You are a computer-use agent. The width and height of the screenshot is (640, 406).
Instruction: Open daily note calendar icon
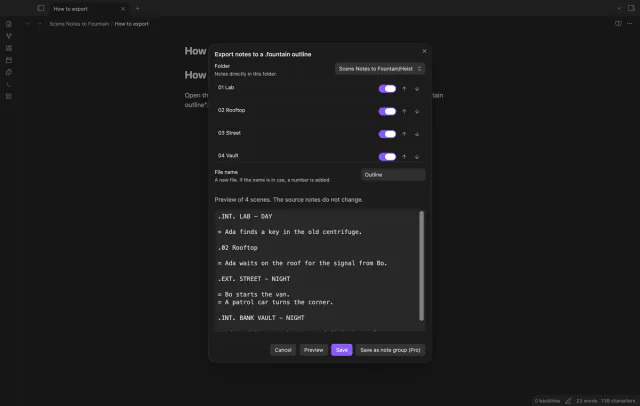(x=9, y=60)
